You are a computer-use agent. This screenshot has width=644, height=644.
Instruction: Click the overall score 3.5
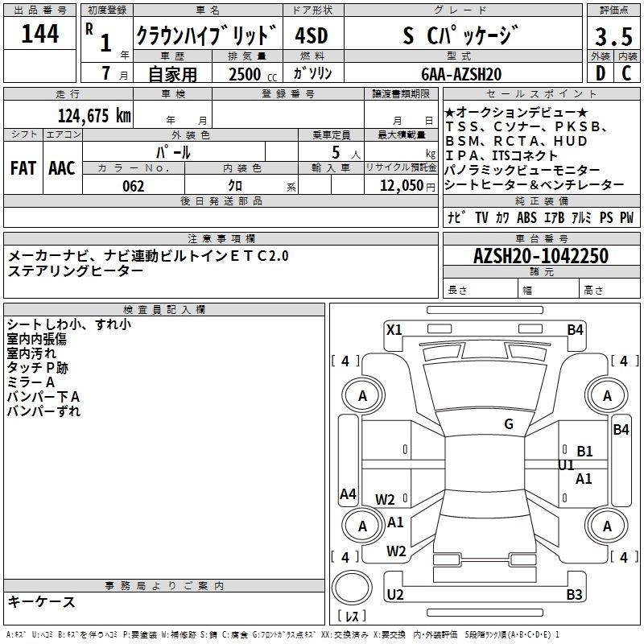(x=613, y=36)
